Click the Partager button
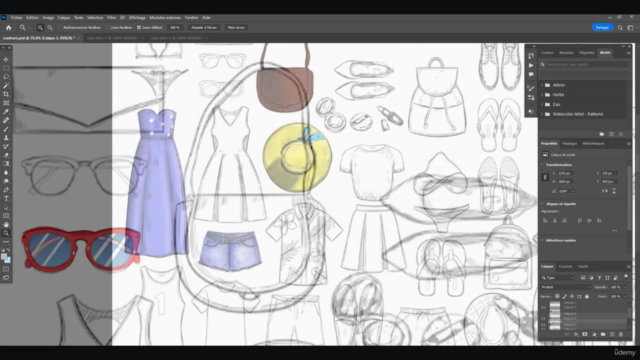This screenshot has height=360, width=640. click(602, 27)
